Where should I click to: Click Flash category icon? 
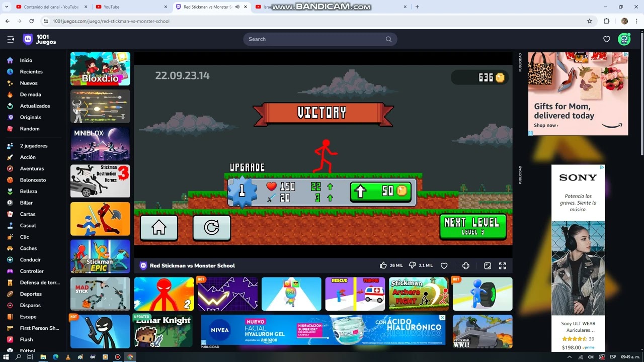(10, 339)
